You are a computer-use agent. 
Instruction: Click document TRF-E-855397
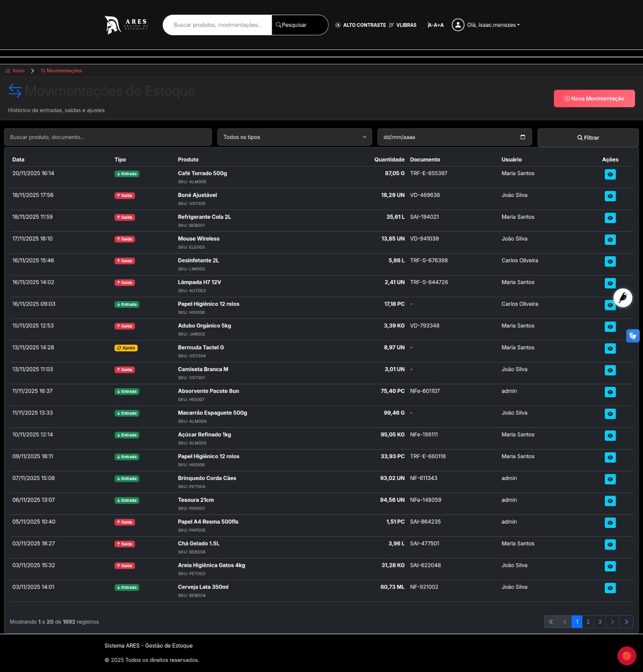pyautogui.click(x=429, y=173)
